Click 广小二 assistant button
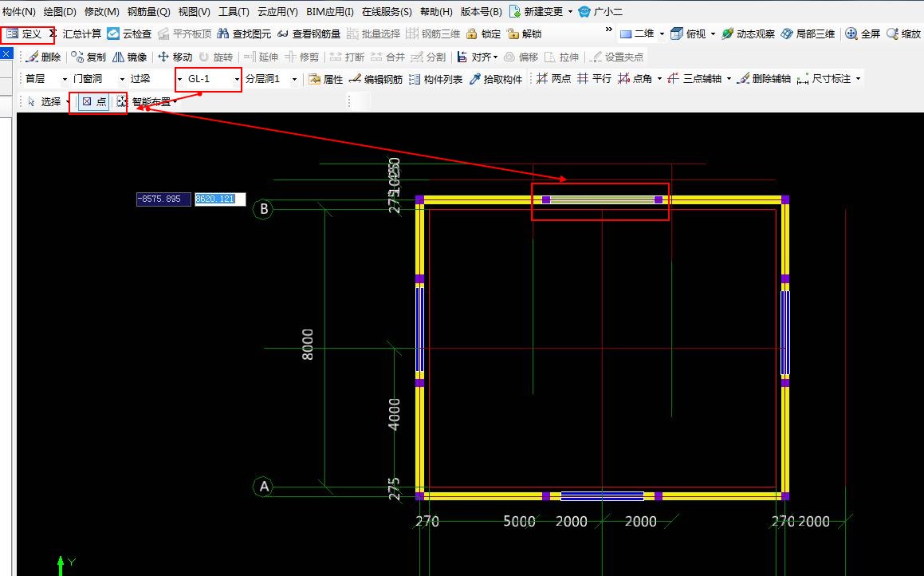 pos(600,12)
